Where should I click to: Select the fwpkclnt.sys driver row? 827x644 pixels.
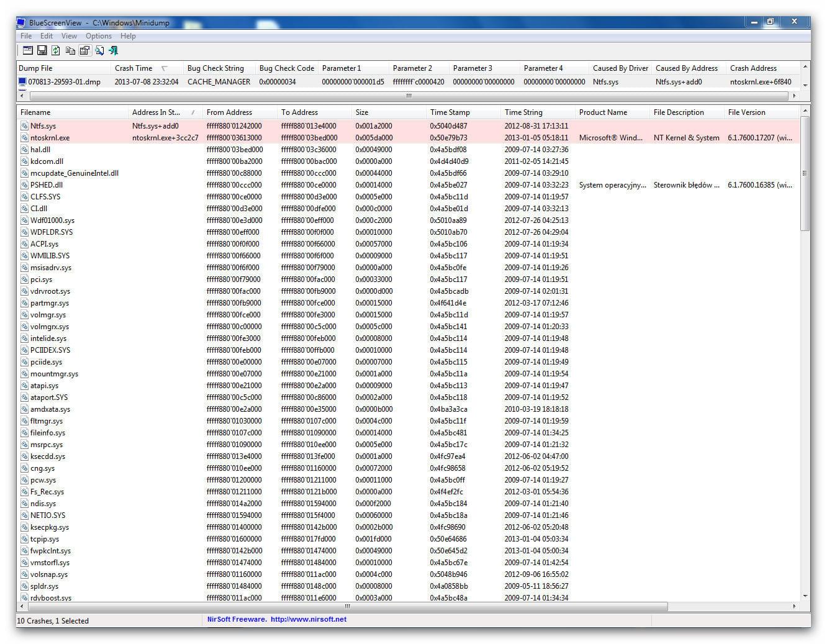409,551
